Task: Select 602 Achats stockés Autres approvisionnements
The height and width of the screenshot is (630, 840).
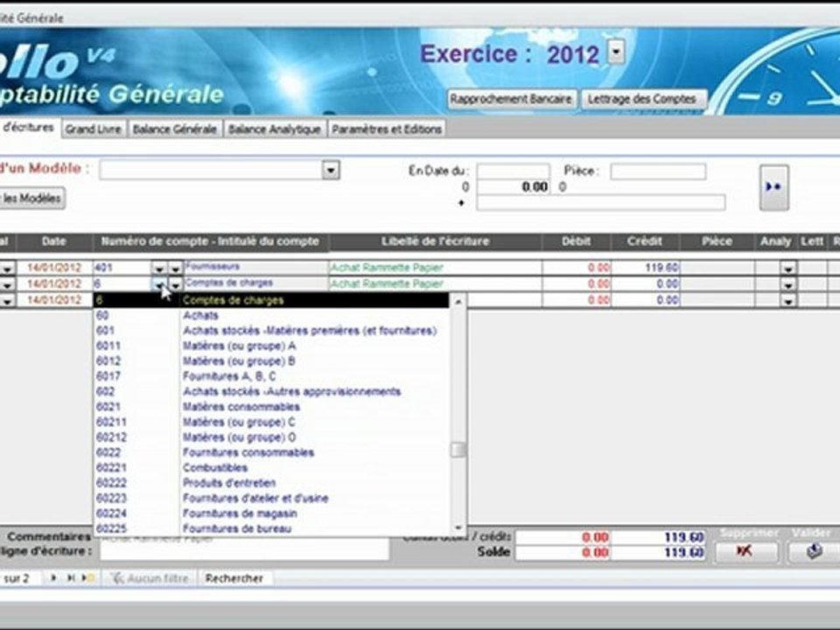Action: tap(271, 392)
